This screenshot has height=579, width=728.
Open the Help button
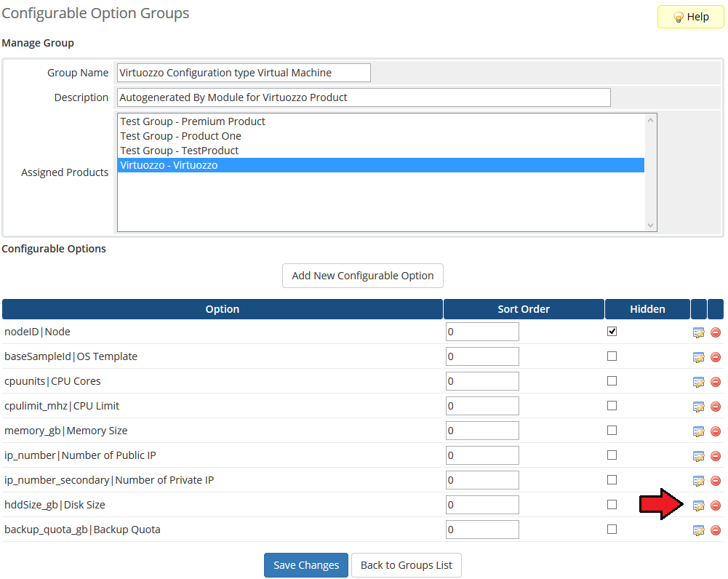coord(690,17)
